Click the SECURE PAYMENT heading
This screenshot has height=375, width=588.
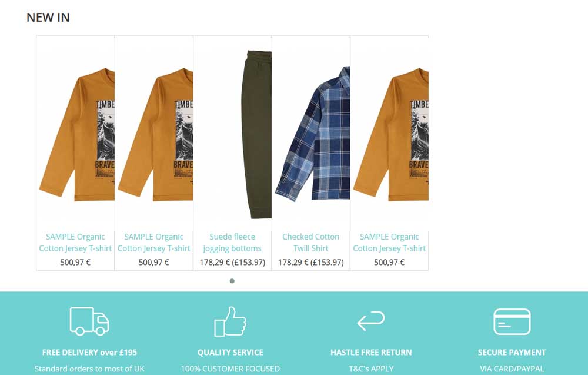[512, 353]
